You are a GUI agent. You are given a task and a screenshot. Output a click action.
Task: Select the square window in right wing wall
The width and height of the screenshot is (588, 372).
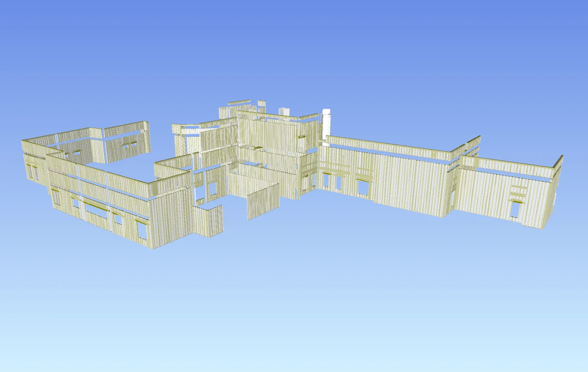point(363,188)
